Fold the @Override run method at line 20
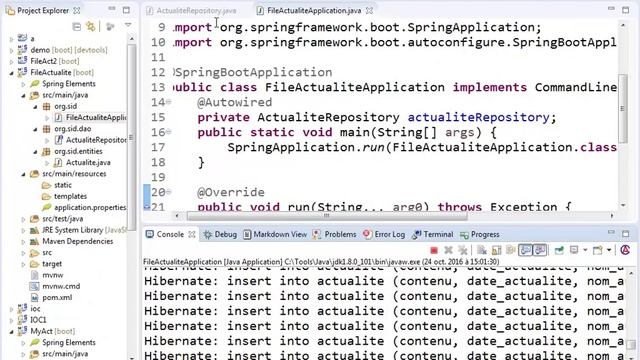The image size is (640, 360). click(168, 192)
